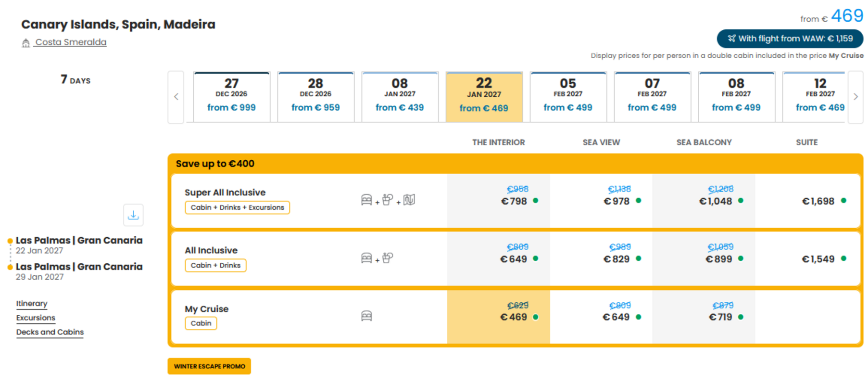Click availability dot beside €719 balcony price
868x385 pixels.
[x=741, y=317]
